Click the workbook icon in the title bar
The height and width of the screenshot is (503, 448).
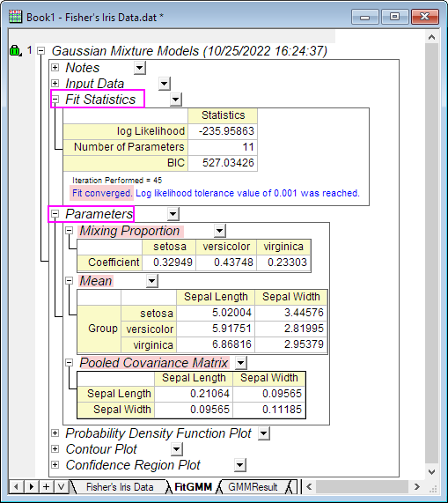click(15, 17)
